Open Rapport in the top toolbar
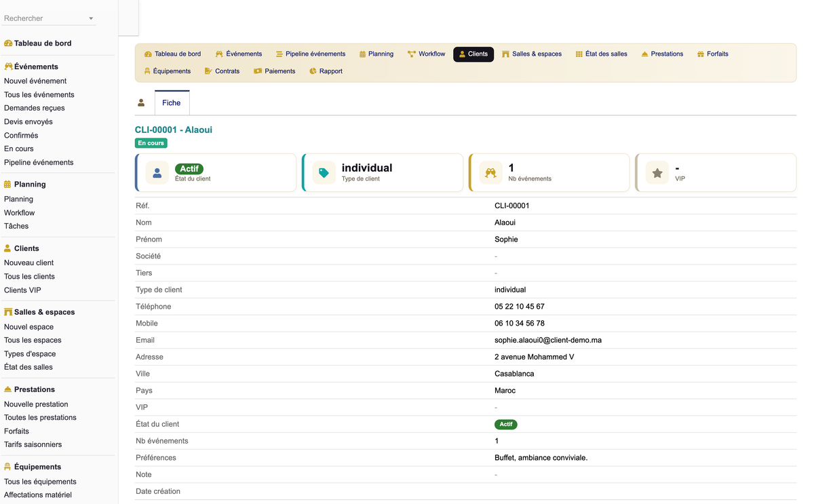The width and height of the screenshot is (814, 504). pyautogui.click(x=326, y=71)
